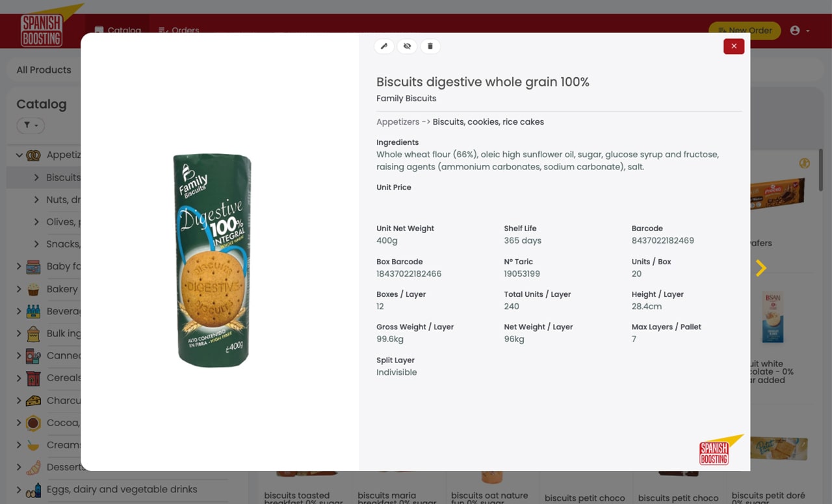Open the catalog filter dropdown
Screen dimensions: 832x504
pos(31,125)
